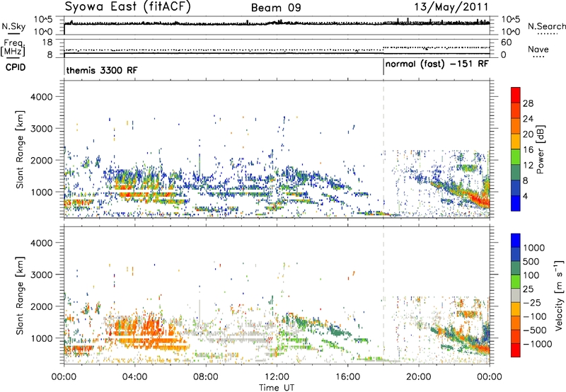Click the '-25' velocity colorbar tick

pos(532,302)
